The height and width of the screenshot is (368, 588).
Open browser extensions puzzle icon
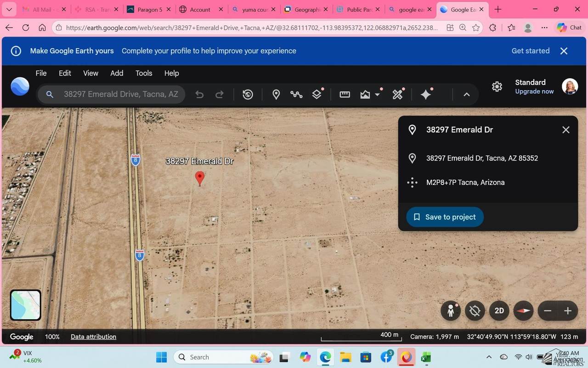point(493,28)
